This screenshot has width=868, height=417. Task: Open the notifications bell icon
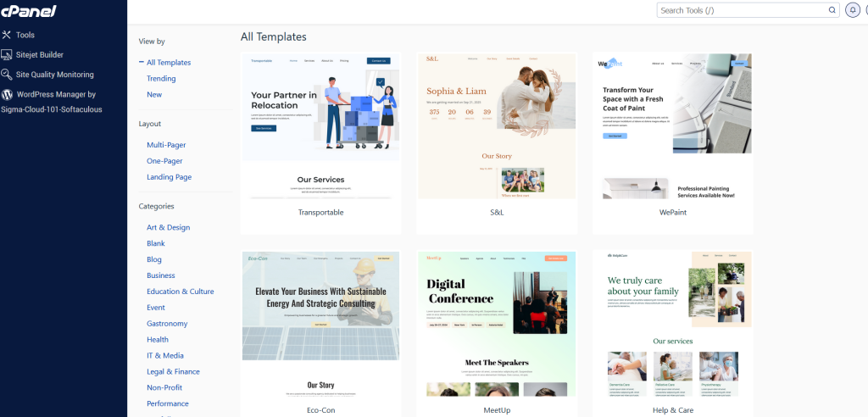point(854,10)
